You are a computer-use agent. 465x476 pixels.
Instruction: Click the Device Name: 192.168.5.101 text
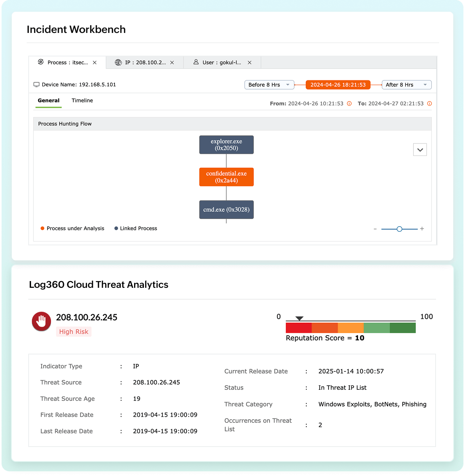[79, 85]
